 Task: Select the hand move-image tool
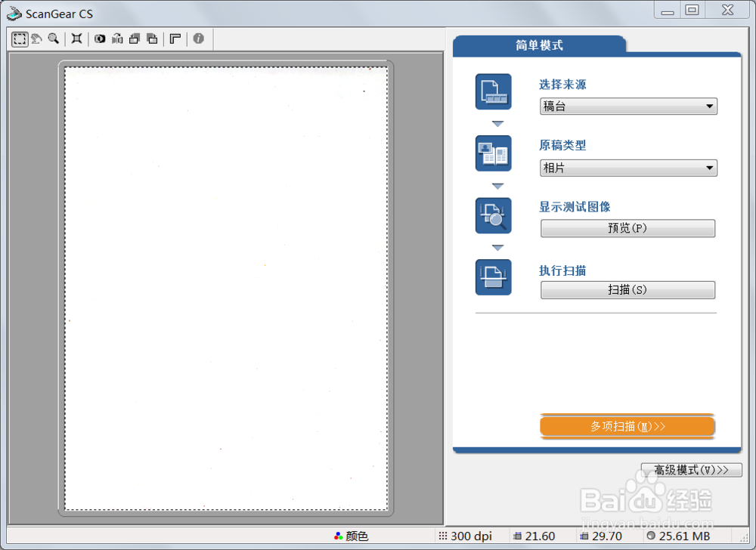click(x=36, y=39)
